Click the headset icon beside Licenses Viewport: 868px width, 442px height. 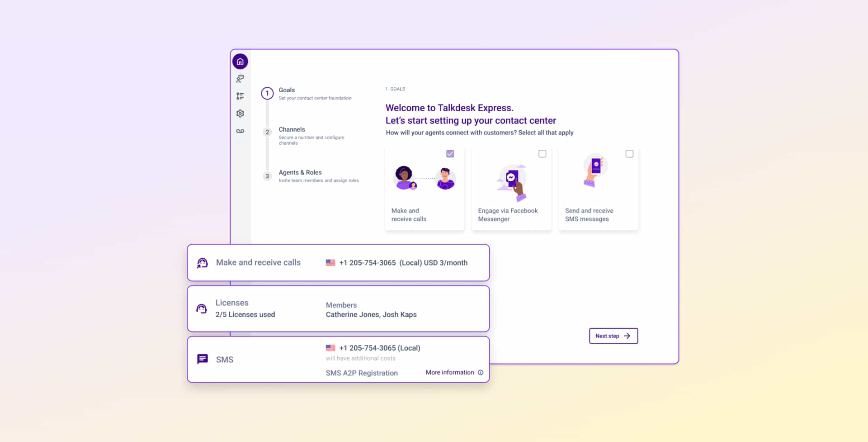202,309
